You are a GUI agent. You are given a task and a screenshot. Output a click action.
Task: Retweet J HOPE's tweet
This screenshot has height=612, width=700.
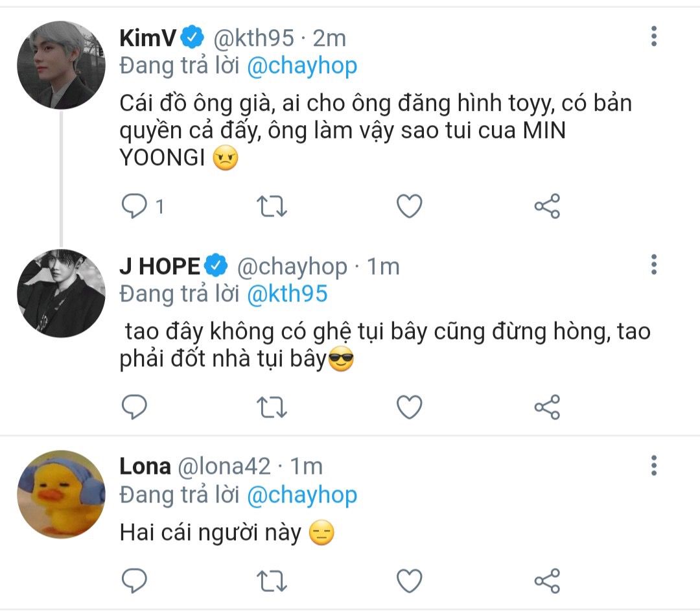pos(272,407)
